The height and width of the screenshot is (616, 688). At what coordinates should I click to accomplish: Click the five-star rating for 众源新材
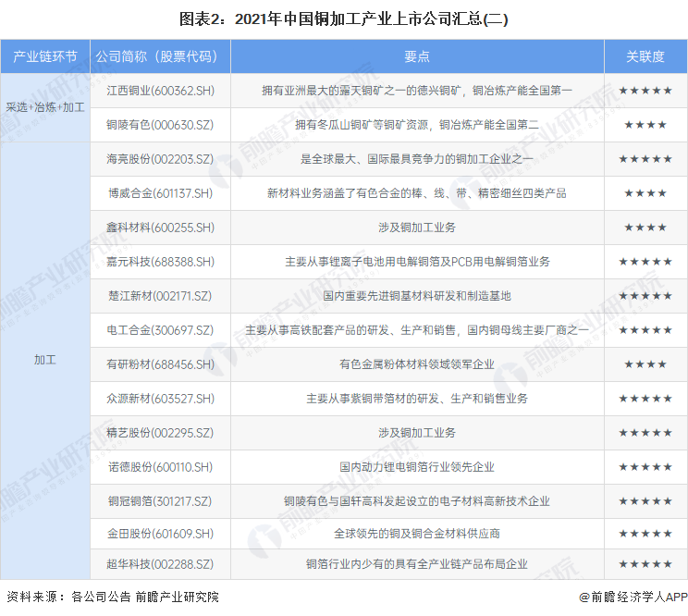pos(645,399)
